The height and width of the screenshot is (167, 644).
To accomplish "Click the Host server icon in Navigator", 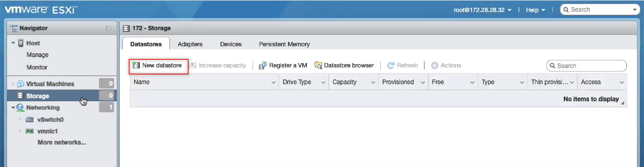I will coord(21,43).
